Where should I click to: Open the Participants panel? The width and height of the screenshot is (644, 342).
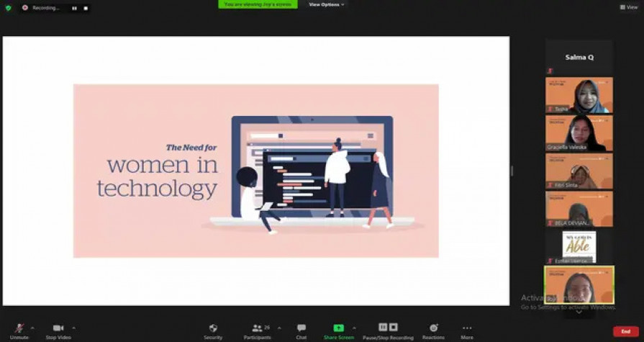tap(257, 329)
